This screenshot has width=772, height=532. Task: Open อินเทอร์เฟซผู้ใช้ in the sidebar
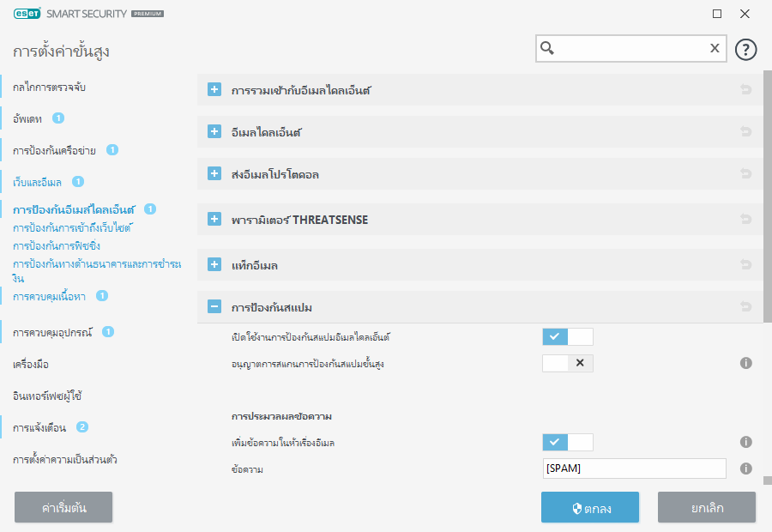click(x=47, y=396)
